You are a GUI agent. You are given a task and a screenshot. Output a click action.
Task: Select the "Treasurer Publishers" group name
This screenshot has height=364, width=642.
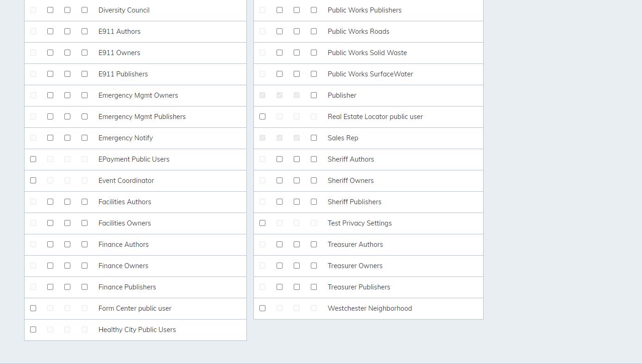click(x=359, y=287)
